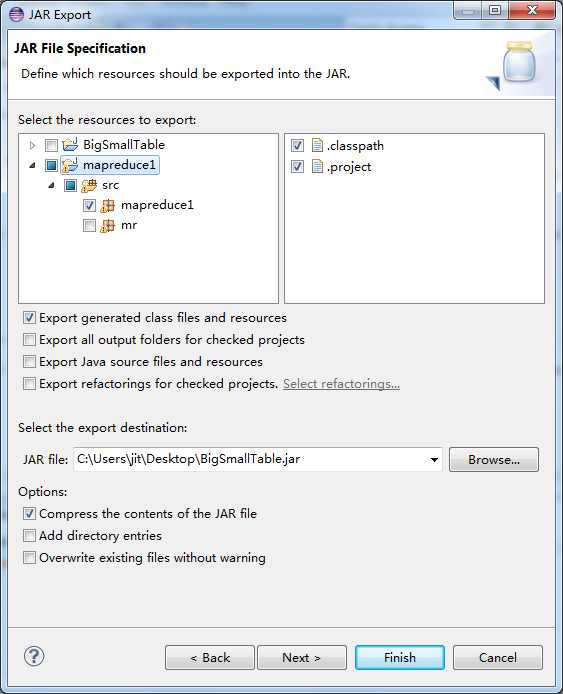Viewport: 563px width, 694px height.
Task: Select the mapreduce1 project folder icon
Action: 70,165
